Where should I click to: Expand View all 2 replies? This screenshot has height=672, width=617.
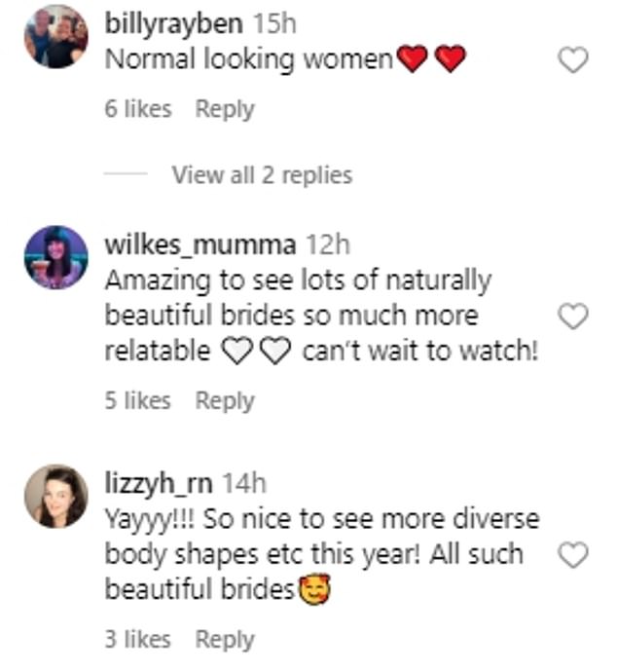tap(262, 175)
